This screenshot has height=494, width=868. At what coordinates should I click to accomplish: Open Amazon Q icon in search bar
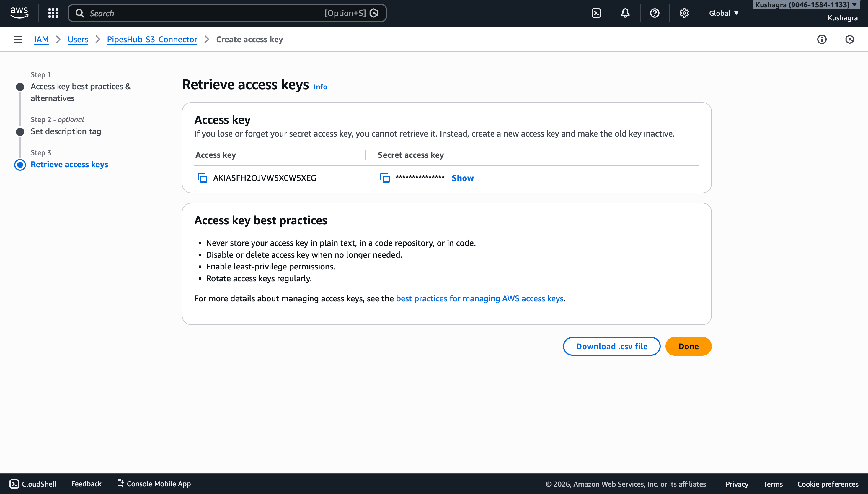pyautogui.click(x=374, y=13)
